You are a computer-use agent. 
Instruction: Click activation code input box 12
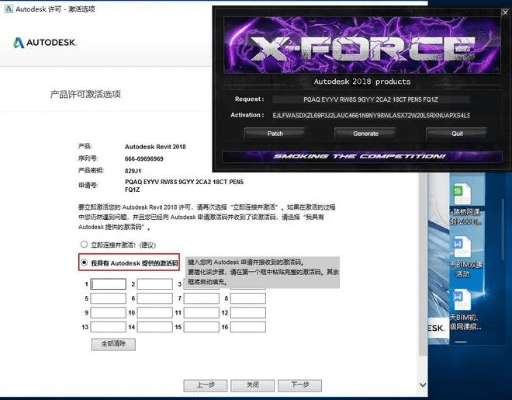[x=248, y=313]
